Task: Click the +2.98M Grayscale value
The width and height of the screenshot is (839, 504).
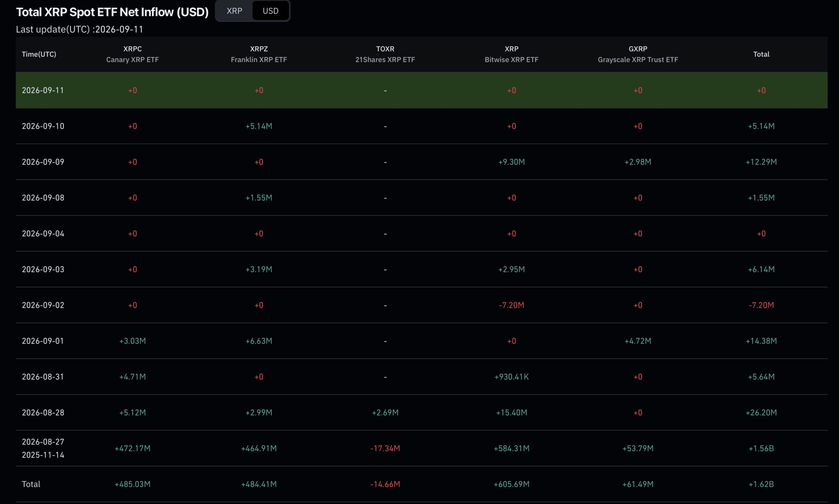Action: [x=638, y=162]
